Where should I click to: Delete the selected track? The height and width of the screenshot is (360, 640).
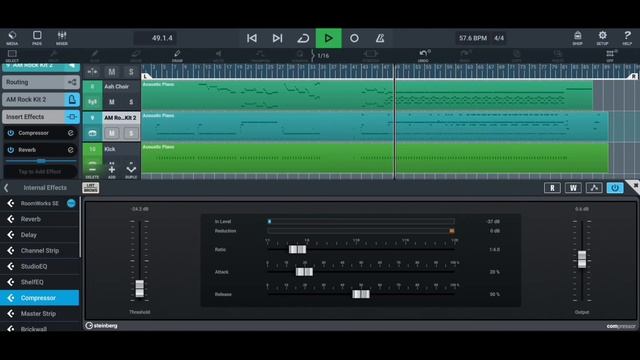coord(93,171)
